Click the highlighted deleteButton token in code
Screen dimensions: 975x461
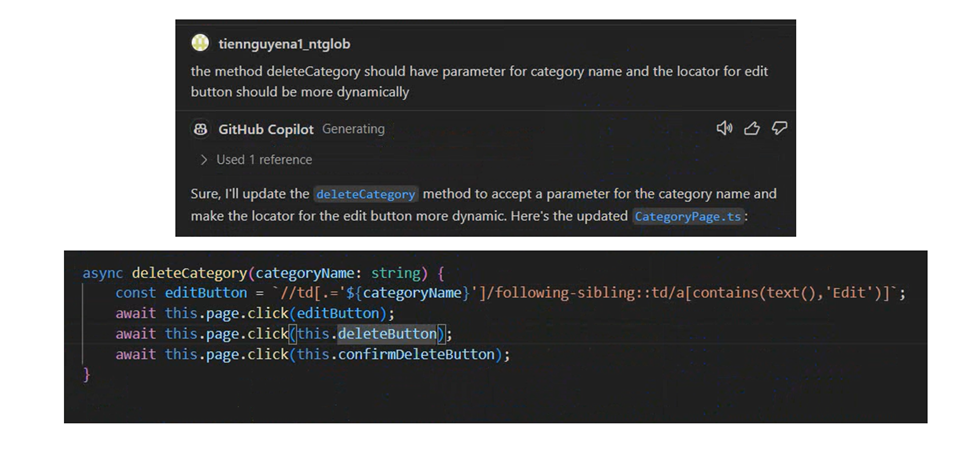click(x=387, y=333)
